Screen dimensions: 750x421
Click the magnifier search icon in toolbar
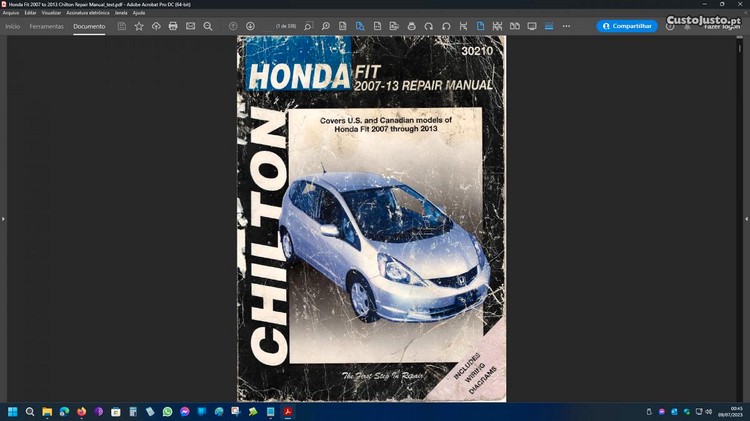click(x=208, y=26)
